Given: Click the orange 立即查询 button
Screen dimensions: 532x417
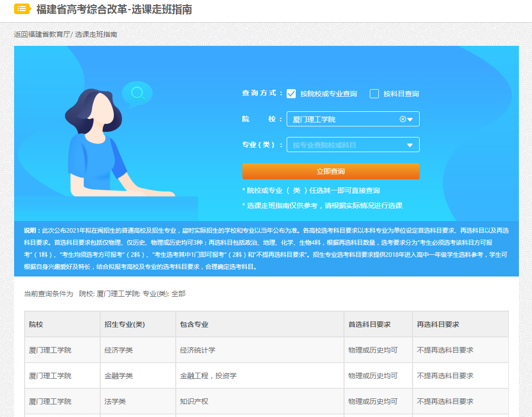Looking at the screenshot, I should coord(331,171).
